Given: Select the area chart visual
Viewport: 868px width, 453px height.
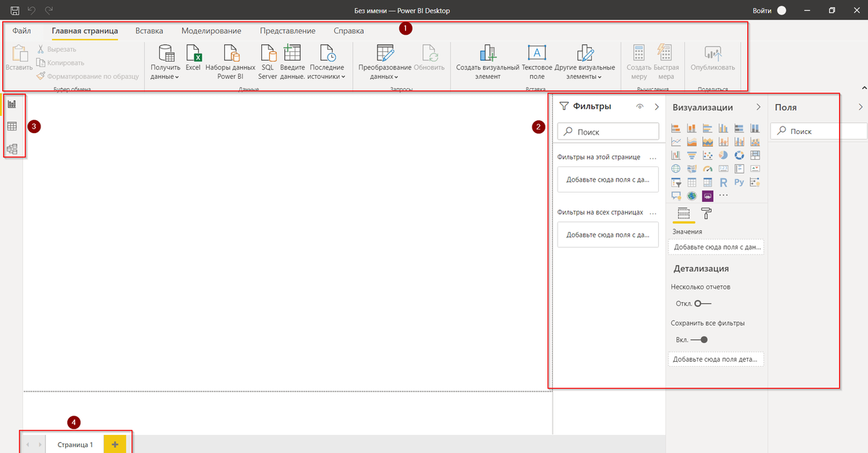Looking at the screenshot, I should pos(692,141).
